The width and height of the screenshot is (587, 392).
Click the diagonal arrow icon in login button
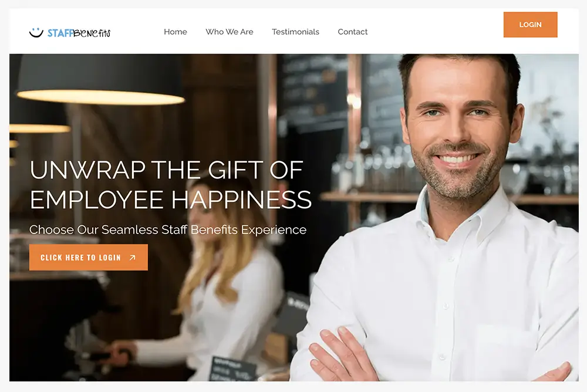pos(132,258)
